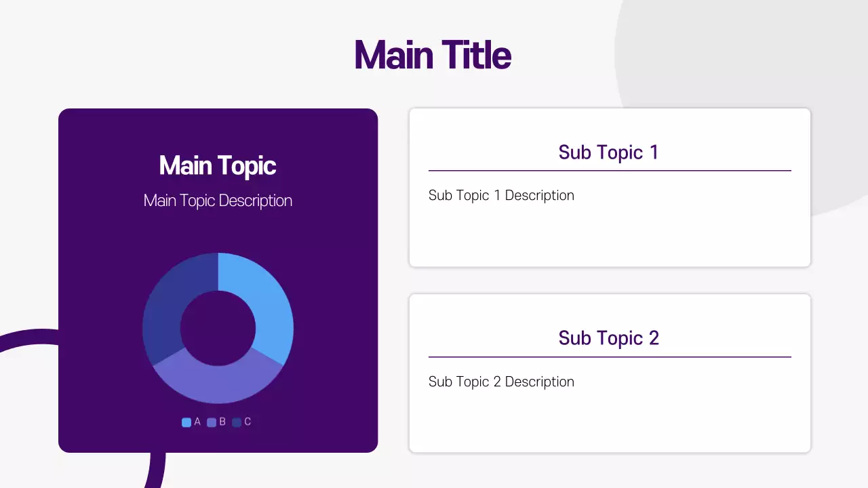Click the Sub Topic 2 heading
Screen dimensions: 868x488
[x=609, y=338]
